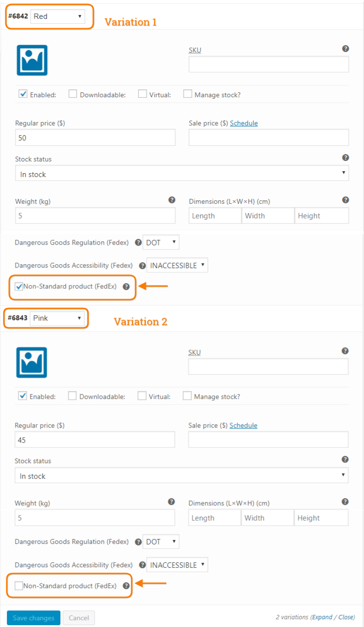The width and height of the screenshot is (364, 627).
Task: Click Weight field in variation #6843
Action: [x=95, y=518]
